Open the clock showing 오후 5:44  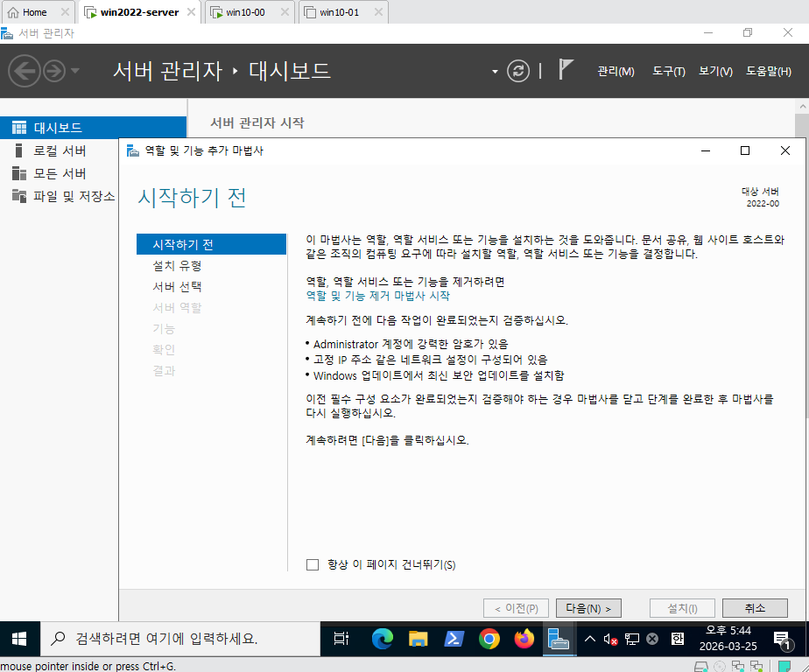click(x=728, y=639)
